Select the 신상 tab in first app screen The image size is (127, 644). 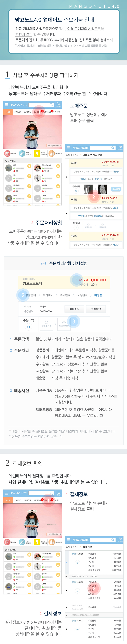(x=8, y=112)
